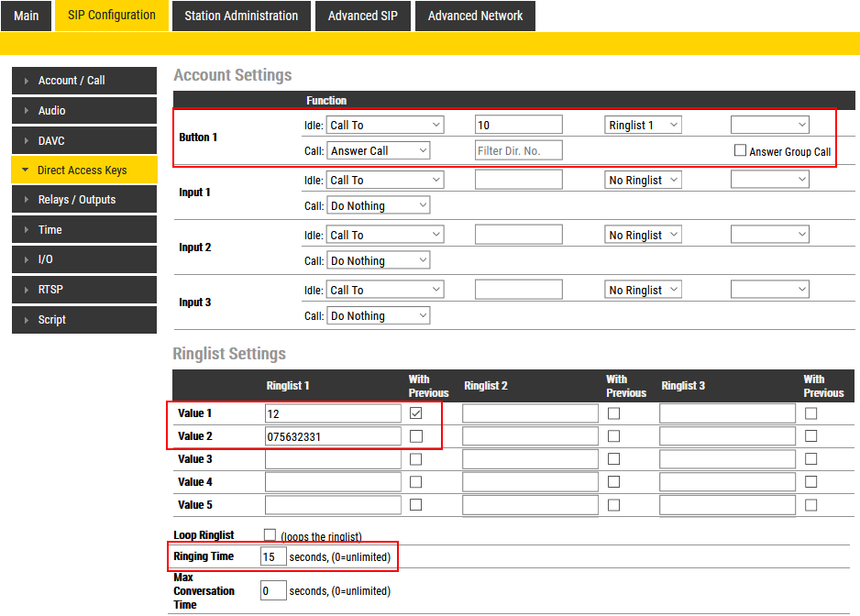Uncheck With Previous for Ringlist 1 Value 1
The image size is (860, 616).
pyautogui.click(x=416, y=413)
